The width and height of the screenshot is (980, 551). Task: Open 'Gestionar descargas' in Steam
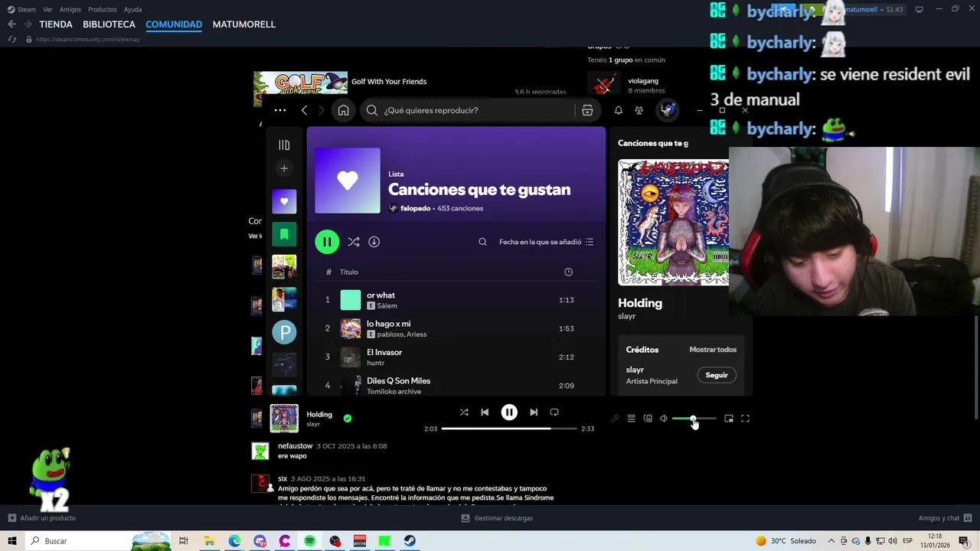[497, 518]
